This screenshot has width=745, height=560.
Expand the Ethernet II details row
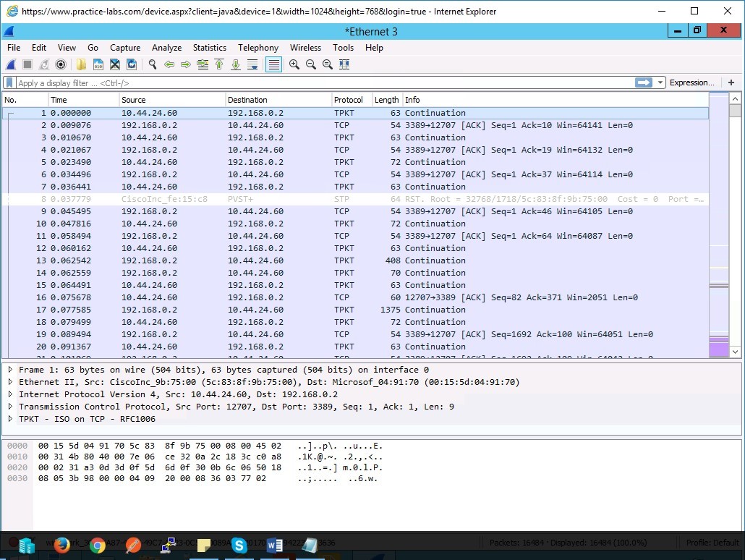click(10, 382)
